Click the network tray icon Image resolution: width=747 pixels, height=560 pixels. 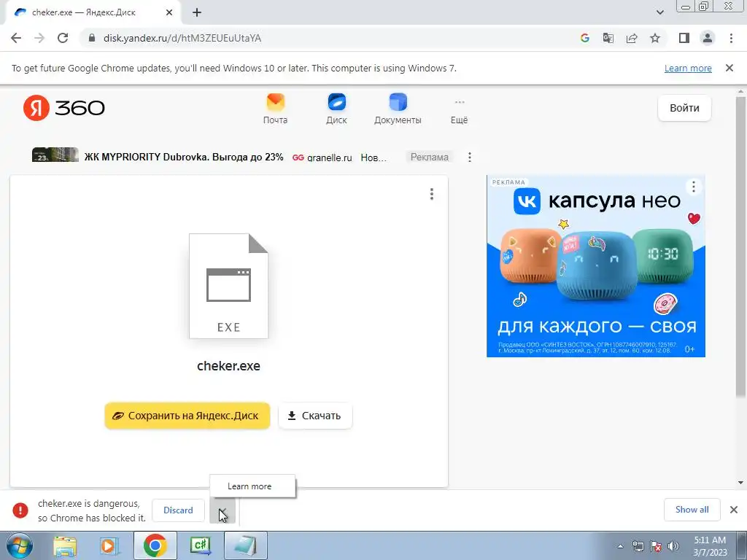click(x=638, y=546)
